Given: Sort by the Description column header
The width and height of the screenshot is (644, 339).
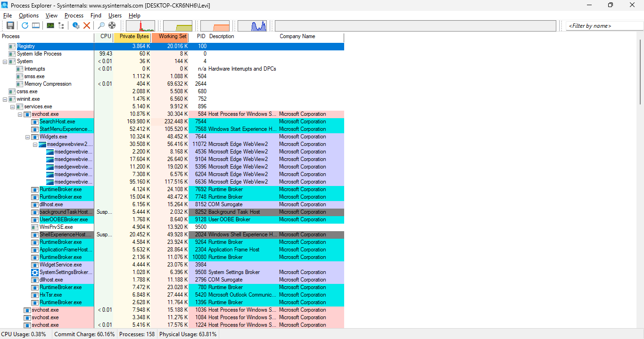Looking at the screenshot, I should (x=243, y=36).
